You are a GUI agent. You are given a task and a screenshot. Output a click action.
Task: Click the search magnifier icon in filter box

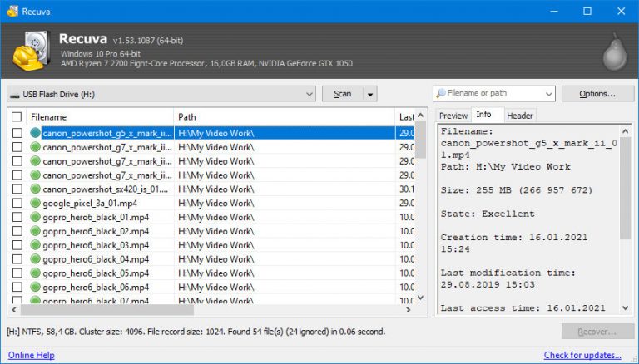[x=440, y=94]
